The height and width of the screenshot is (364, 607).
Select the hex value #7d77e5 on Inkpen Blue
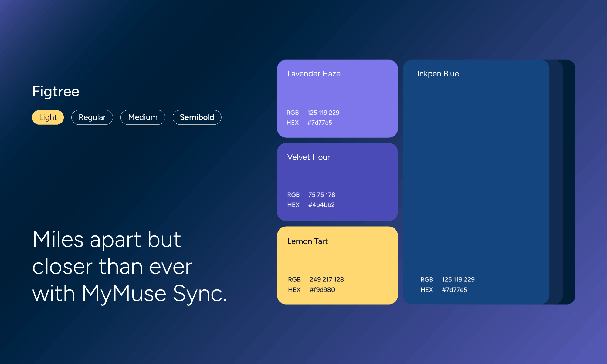click(x=454, y=290)
